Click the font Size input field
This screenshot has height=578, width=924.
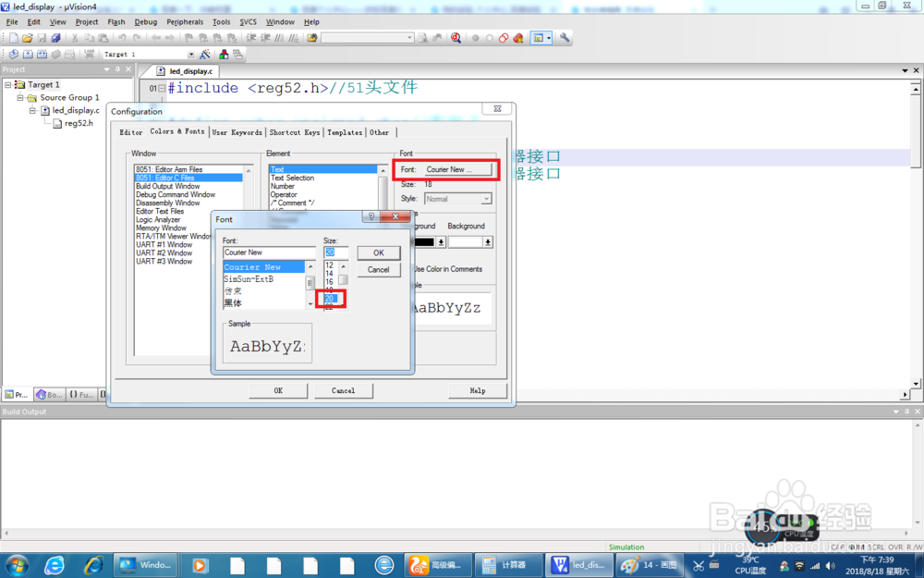(x=336, y=252)
